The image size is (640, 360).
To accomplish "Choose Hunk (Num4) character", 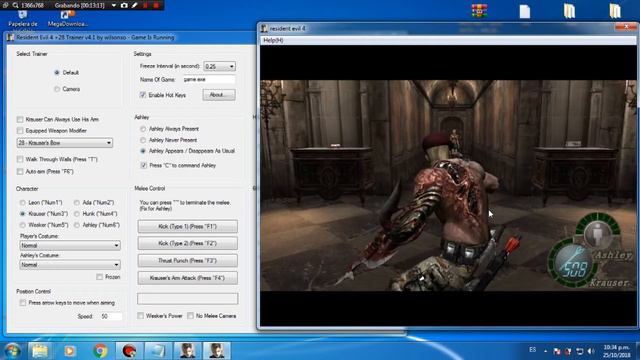I will (77, 214).
